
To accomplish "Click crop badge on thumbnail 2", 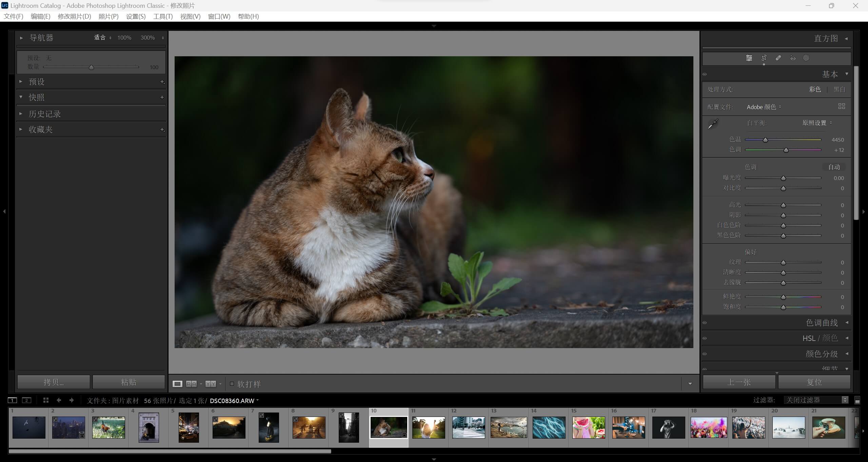I will (x=82, y=436).
